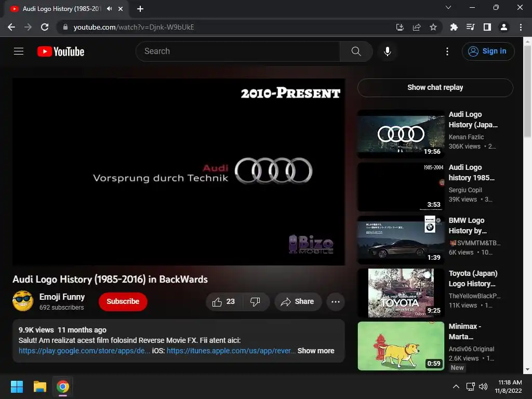Click the video player showing Audi rings
532x399 pixels.
179,172
